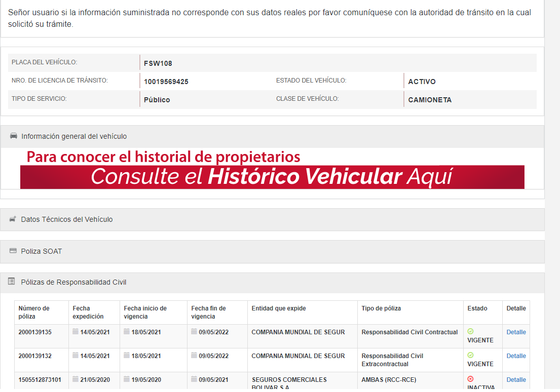The width and height of the screenshot is (560, 392).
Task: Open Detalle link for policy 2000139135
Action: point(516,332)
